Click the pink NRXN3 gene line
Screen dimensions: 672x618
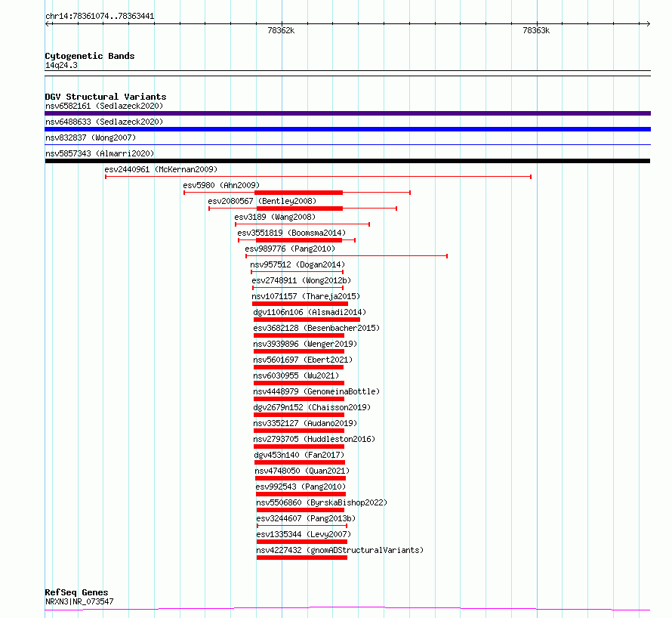347,608
